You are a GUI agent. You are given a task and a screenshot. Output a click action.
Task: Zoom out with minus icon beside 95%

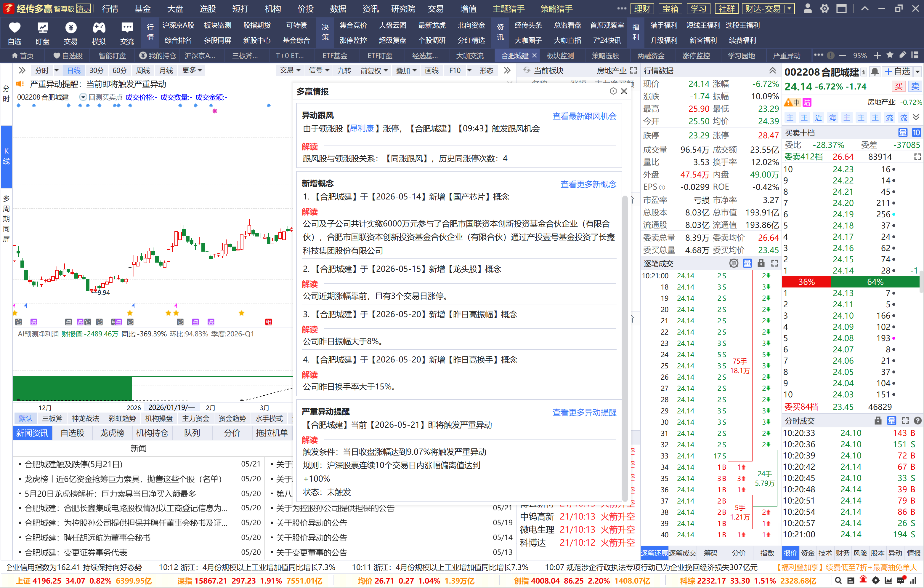pyautogui.click(x=843, y=56)
